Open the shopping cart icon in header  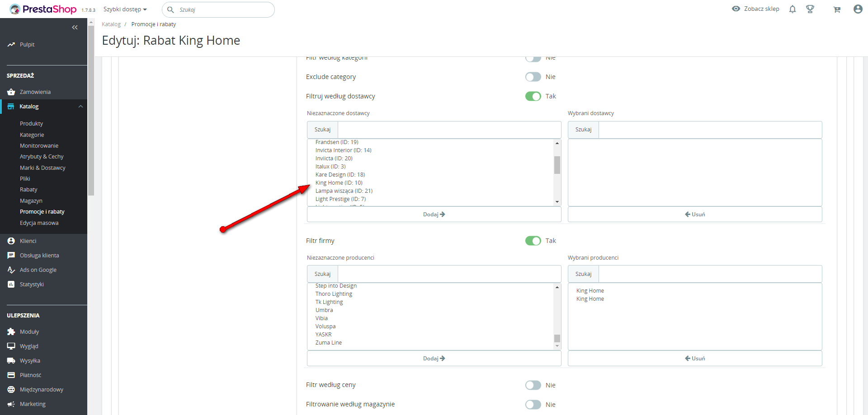[837, 9]
